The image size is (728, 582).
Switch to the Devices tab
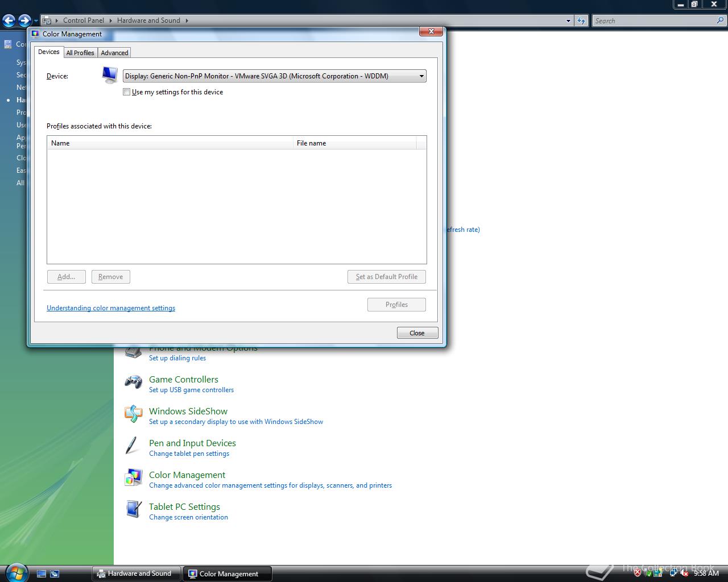(48, 52)
